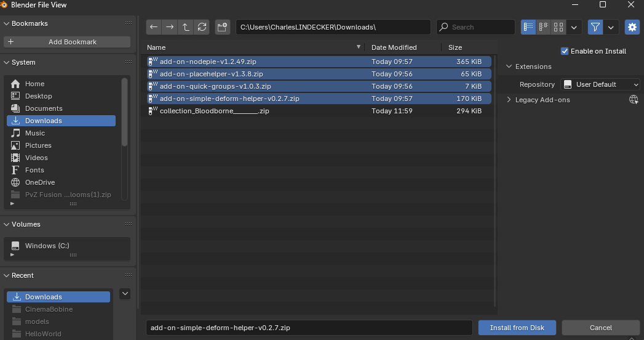
Task: Click Install from Disk button
Action: click(517, 328)
